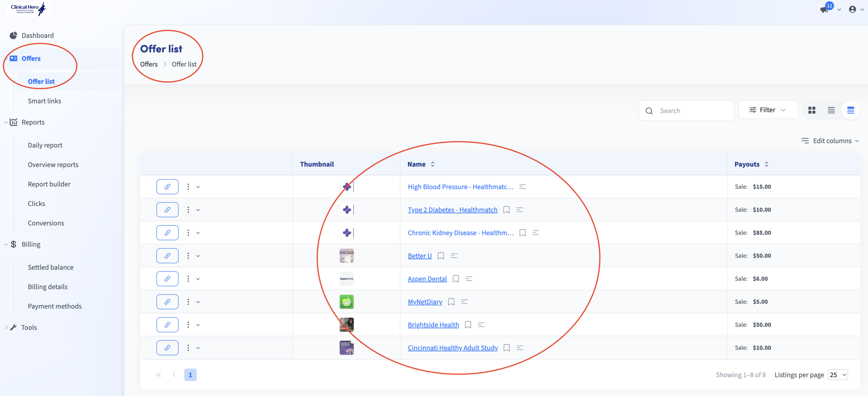The image size is (868, 396).
Task: Open the MyNetDiary offer link
Action: pyautogui.click(x=425, y=302)
